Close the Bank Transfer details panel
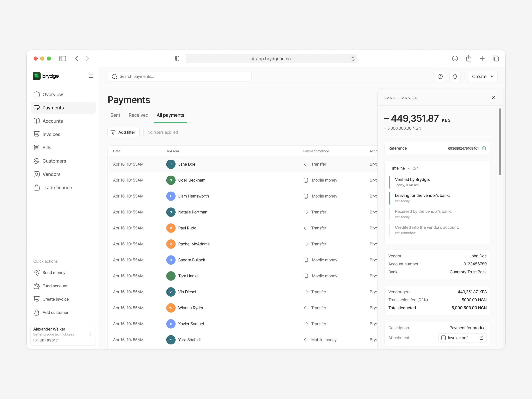532x399 pixels. [x=493, y=98]
